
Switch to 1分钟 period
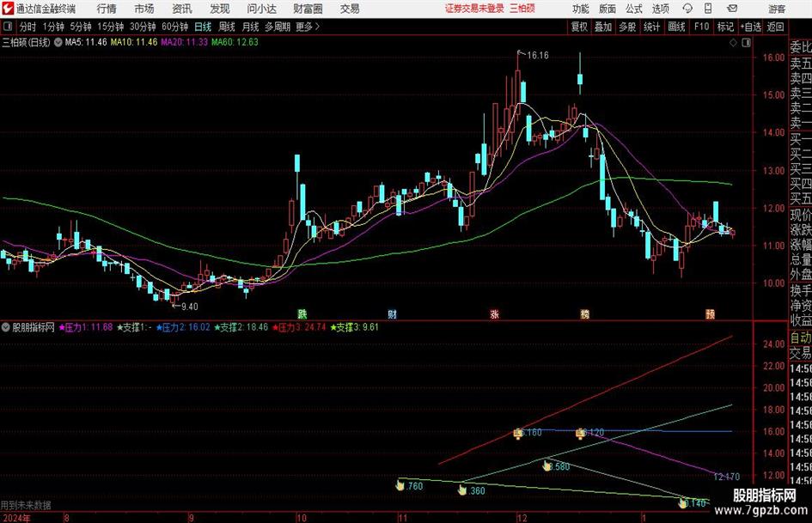[53, 27]
